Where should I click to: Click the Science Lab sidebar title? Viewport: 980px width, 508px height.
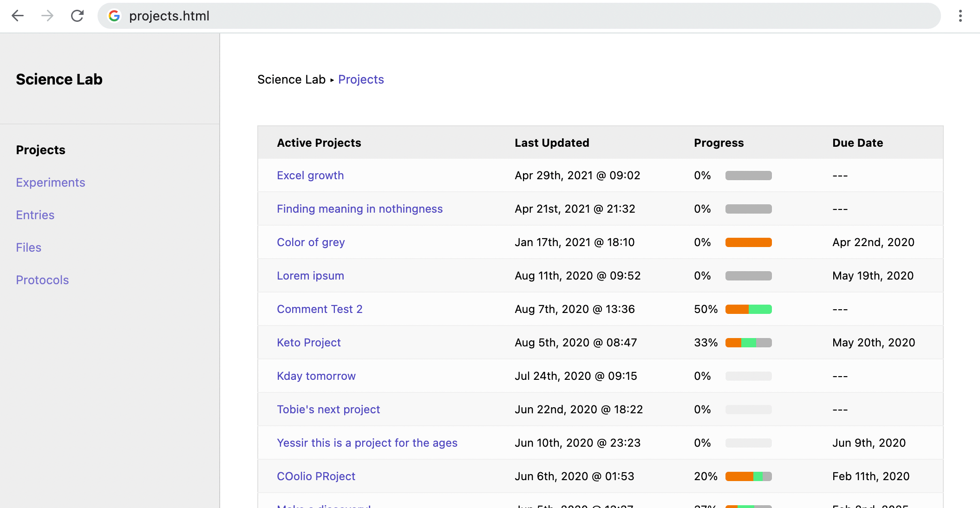(x=59, y=79)
